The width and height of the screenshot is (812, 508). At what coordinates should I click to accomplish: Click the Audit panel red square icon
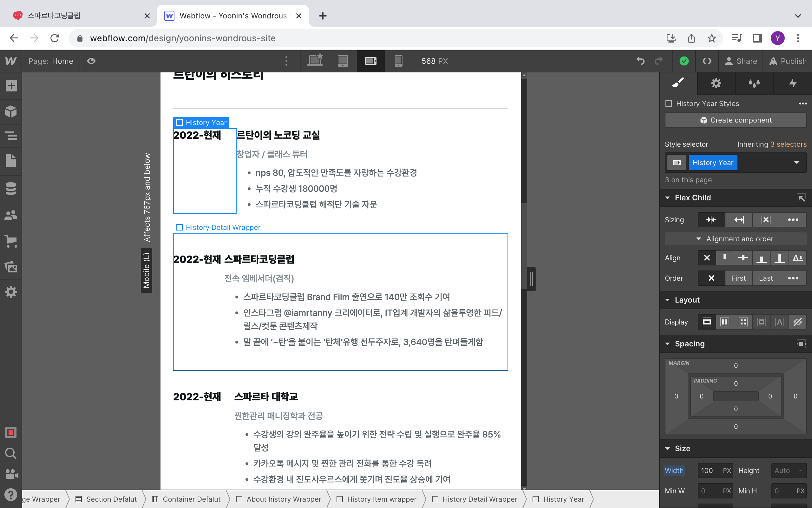[11, 432]
